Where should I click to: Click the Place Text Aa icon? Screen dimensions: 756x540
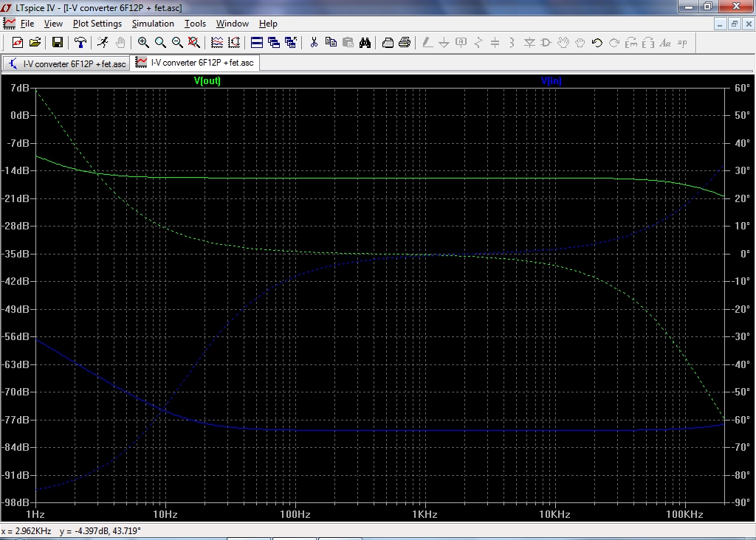665,43
